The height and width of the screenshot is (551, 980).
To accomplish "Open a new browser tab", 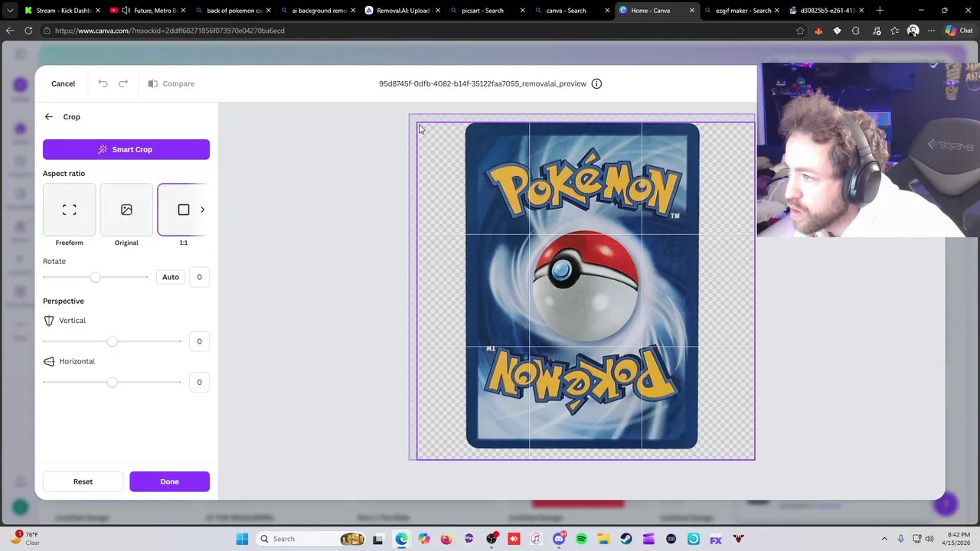I will tap(880, 11).
